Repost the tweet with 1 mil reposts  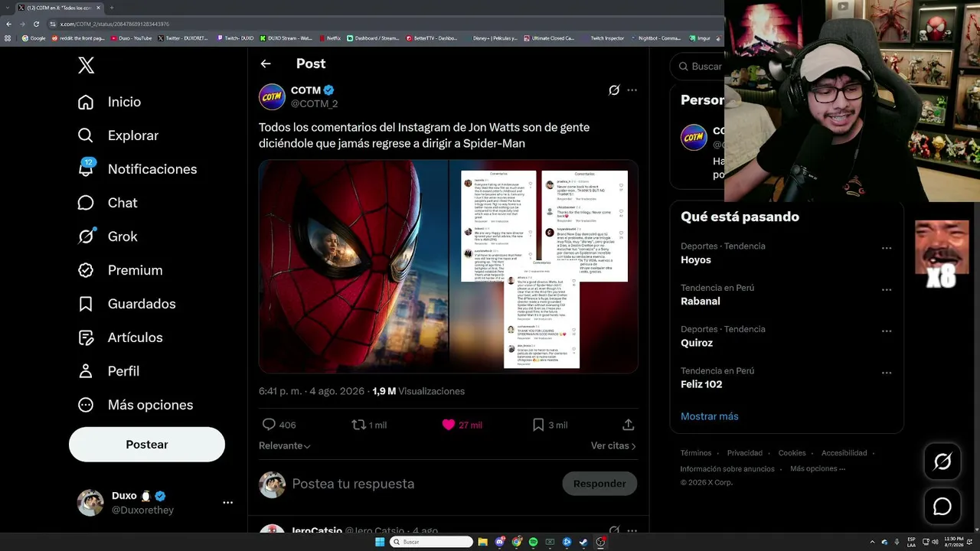click(x=358, y=425)
